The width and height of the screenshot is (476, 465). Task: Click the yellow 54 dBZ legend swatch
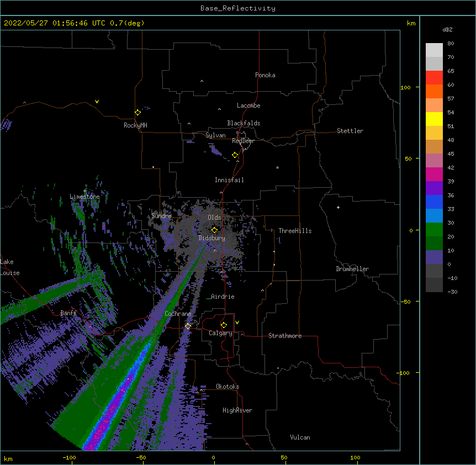[x=434, y=119]
